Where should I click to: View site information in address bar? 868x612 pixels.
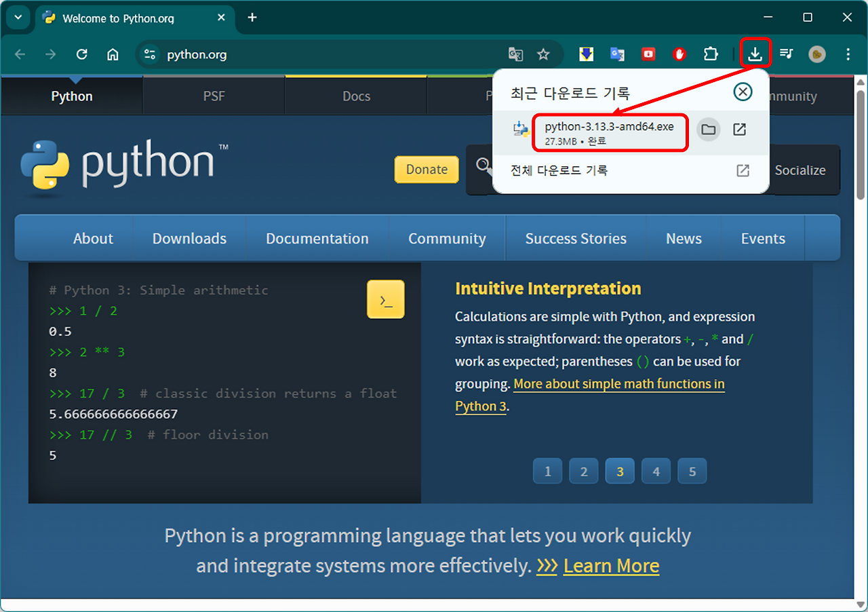pyautogui.click(x=150, y=54)
